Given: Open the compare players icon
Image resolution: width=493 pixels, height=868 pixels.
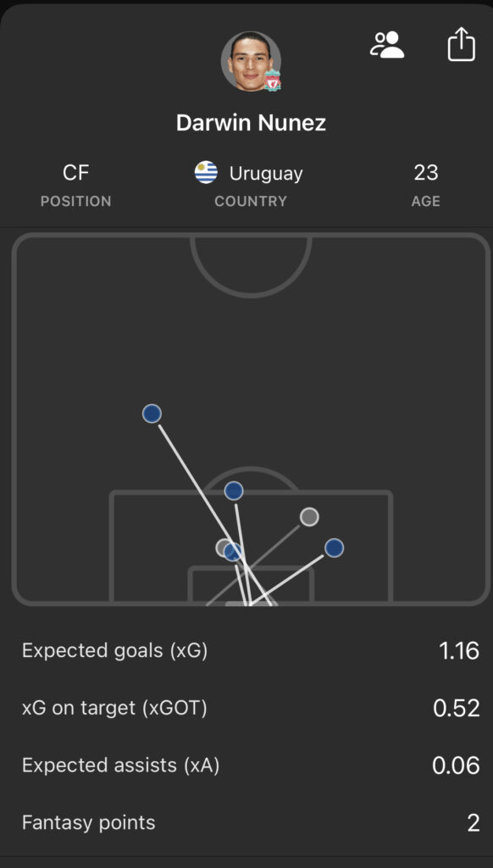Looking at the screenshot, I should tap(388, 44).
